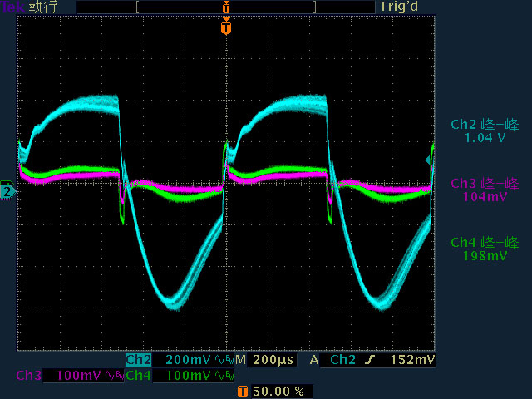This screenshot has width=532, height=399.
Task: Click the Ch2 peak-to-peak 1.04 V measurement
Action: (x=485, y=131)
